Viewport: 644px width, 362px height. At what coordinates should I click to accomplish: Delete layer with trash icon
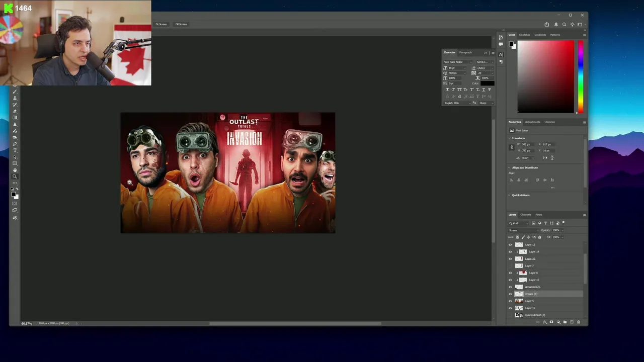pyautogui.click(x=579, y=322)
